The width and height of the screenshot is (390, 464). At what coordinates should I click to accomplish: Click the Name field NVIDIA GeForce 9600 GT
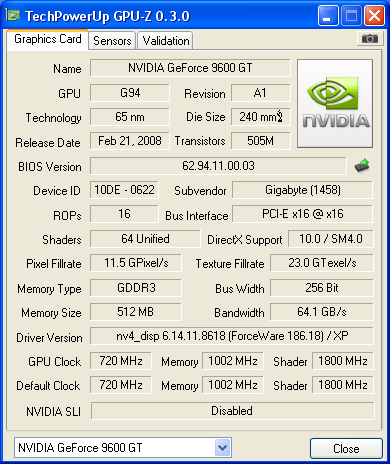tap(190, 68)
